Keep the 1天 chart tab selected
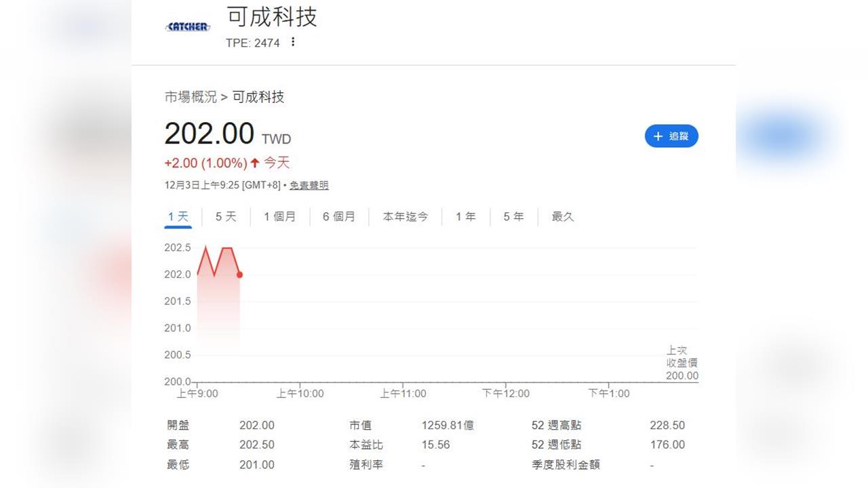Viewport: 868px width, 488px height. 178,216
